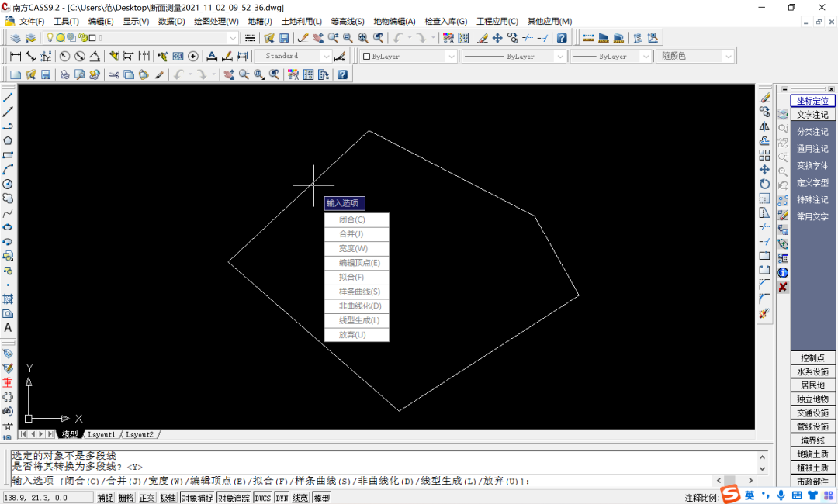Select the Line tool in left toolbar
This screenshot has height=504, width=838.
8,98
